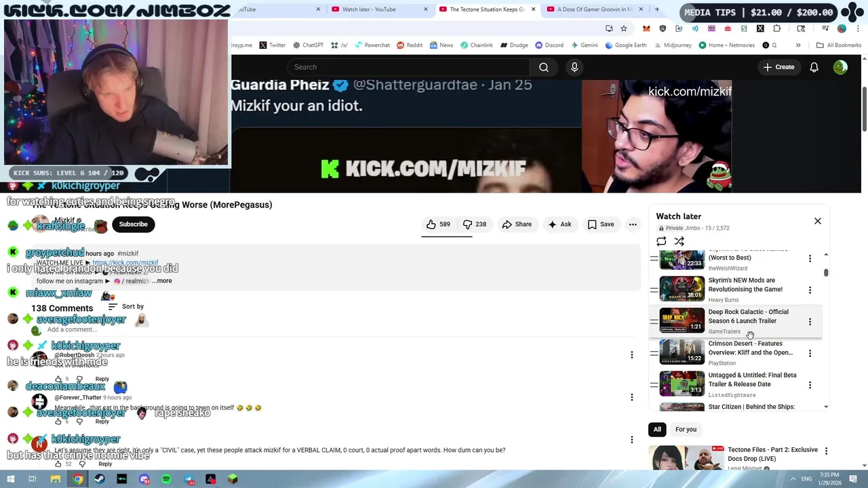Open options for Skyrim's NEW Mods video
Image resolution: width=868 pixels, height=488 pixels.
pos(810,290)
